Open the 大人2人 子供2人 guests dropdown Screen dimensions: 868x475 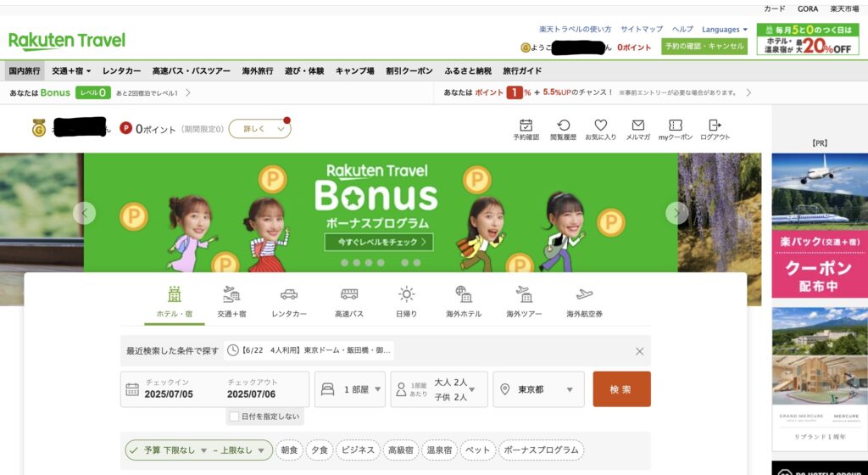[x=439, y=389]
